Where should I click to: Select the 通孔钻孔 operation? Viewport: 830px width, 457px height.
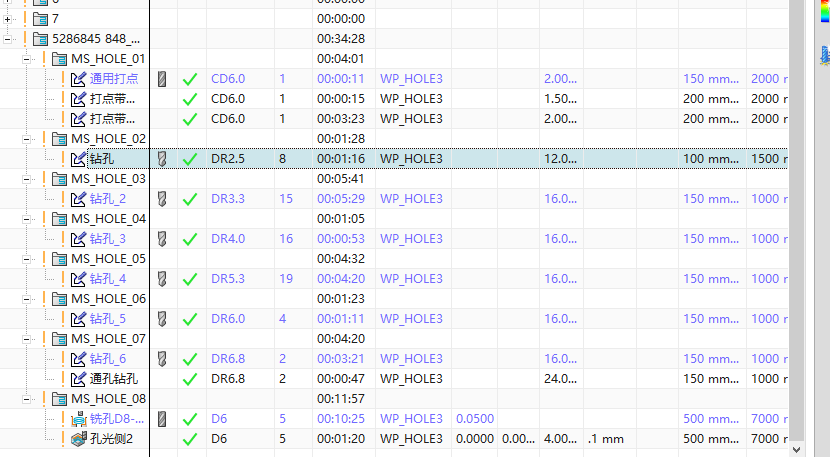pyautogui.click(x=114, y=379)
